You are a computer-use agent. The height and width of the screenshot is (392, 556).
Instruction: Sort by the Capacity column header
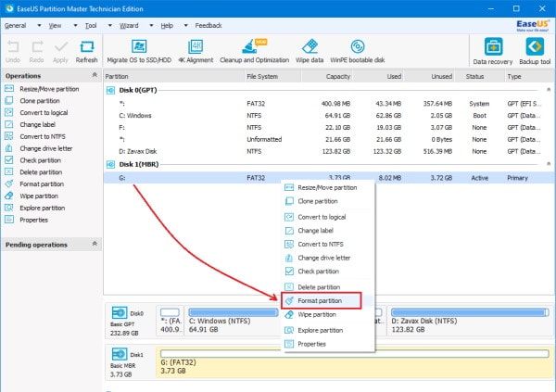[x=327, y=76]
